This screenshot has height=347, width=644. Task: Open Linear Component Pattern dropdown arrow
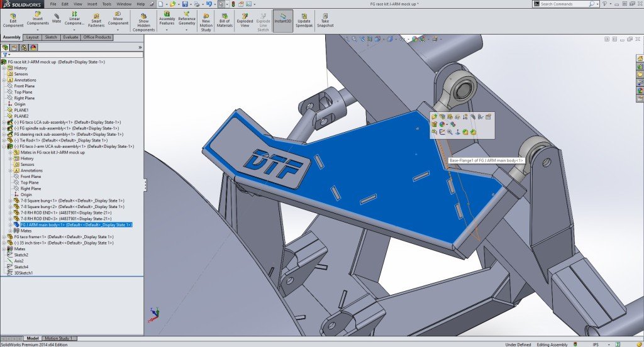[74, 30]
